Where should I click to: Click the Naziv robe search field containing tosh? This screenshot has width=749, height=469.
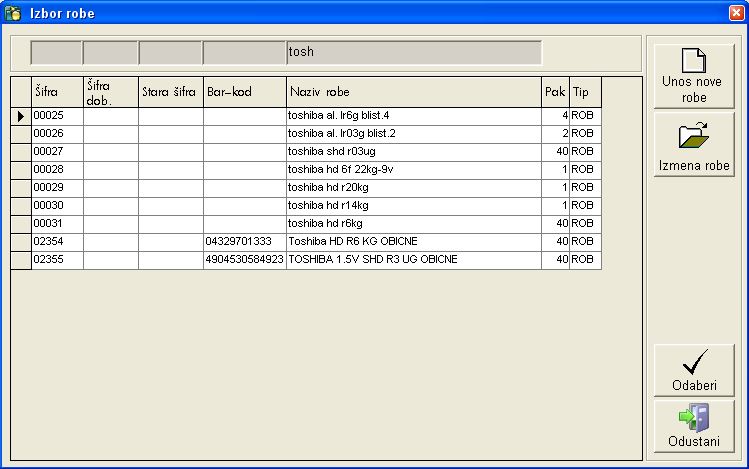[x=413, y=52]
